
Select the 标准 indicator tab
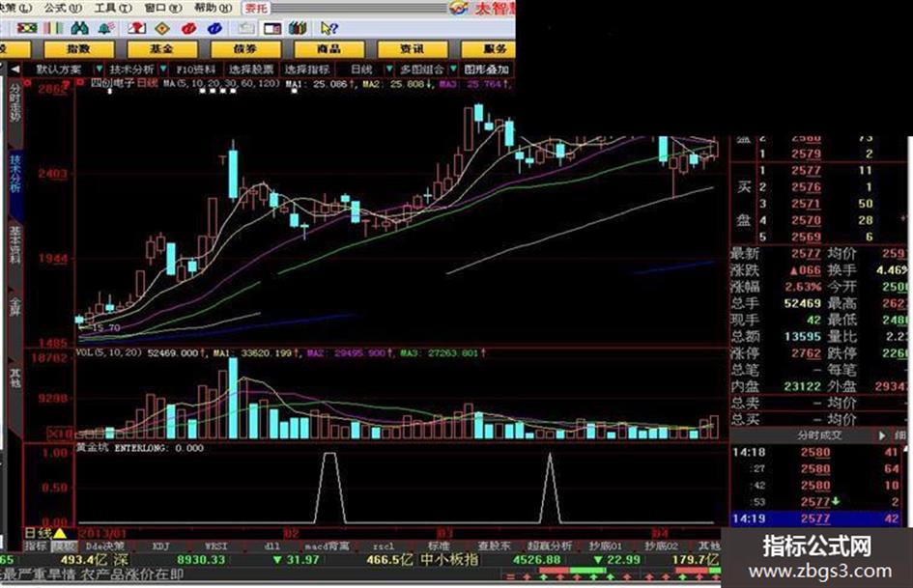[439, 546]
